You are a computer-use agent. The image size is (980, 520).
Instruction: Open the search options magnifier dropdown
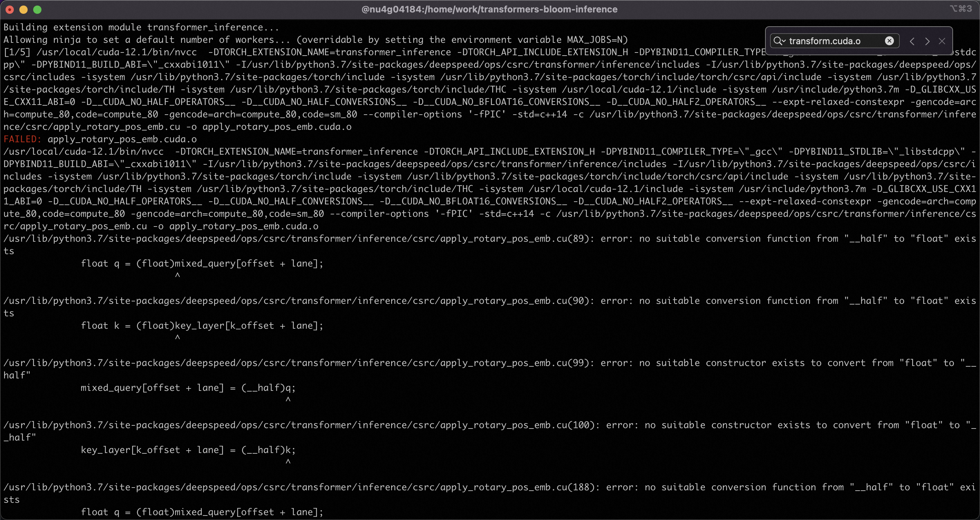click(779, 41)
